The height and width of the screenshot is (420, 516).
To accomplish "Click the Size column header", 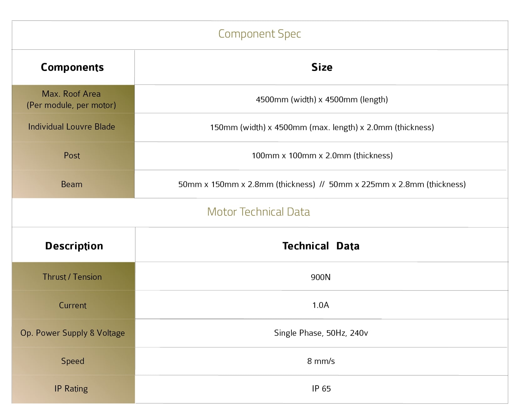I will click(322, 67).
